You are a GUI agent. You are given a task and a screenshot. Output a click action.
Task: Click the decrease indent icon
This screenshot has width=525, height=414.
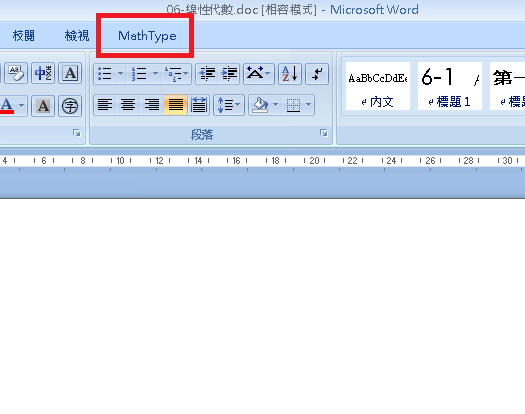(207, 74)
